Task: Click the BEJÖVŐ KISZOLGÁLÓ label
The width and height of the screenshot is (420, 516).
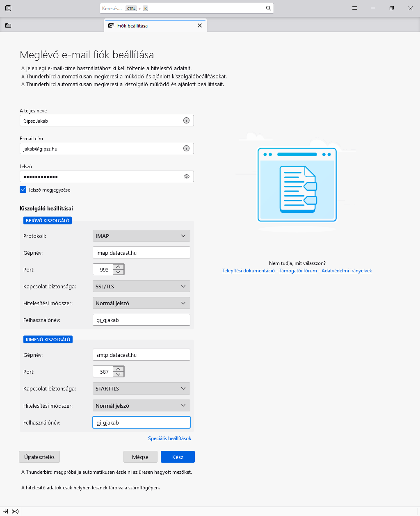Action: (x=48, y=221)
